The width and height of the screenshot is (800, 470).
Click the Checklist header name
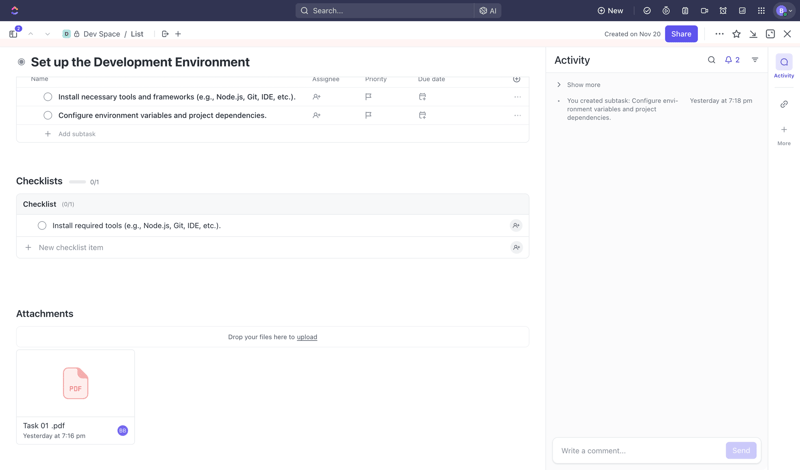tap(39, 204)
